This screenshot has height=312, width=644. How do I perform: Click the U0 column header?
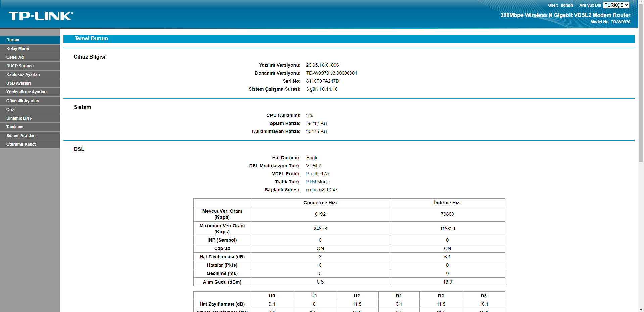(272, 296)
